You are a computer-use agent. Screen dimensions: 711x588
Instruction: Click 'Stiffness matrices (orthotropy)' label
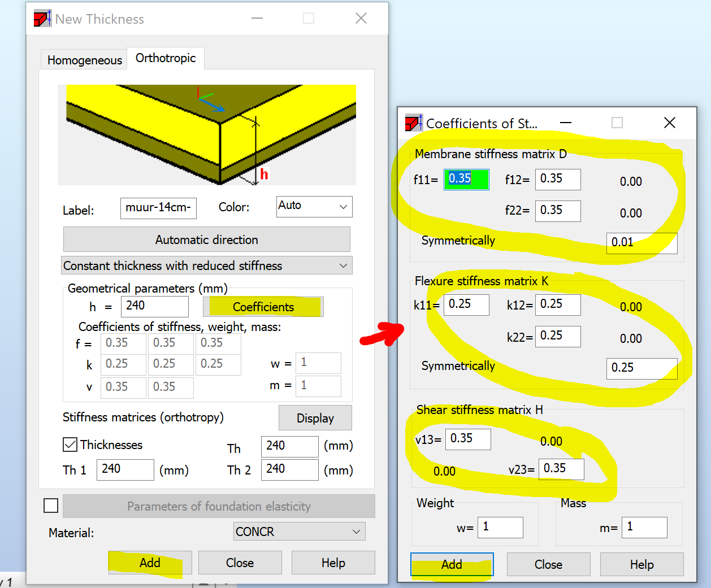click(x=143, y=417)
